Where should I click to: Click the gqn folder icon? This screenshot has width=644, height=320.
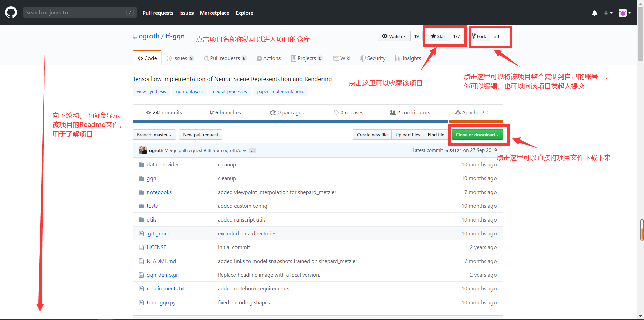click(x=142, y=178)
